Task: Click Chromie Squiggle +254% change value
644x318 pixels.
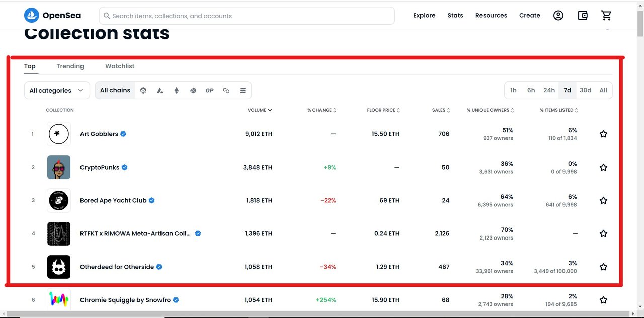Action: coord(326,300)
